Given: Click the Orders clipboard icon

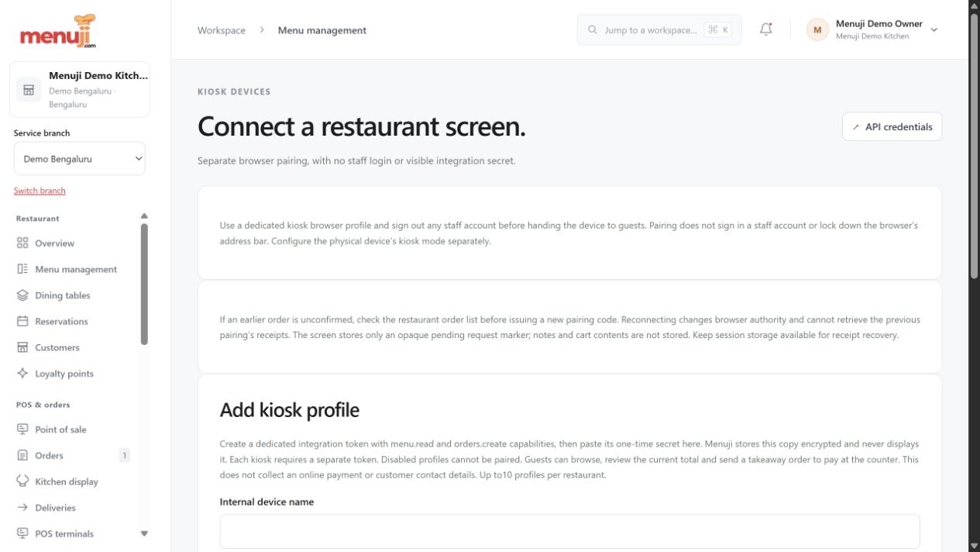Looking at the screenshot, I should 22,455.
